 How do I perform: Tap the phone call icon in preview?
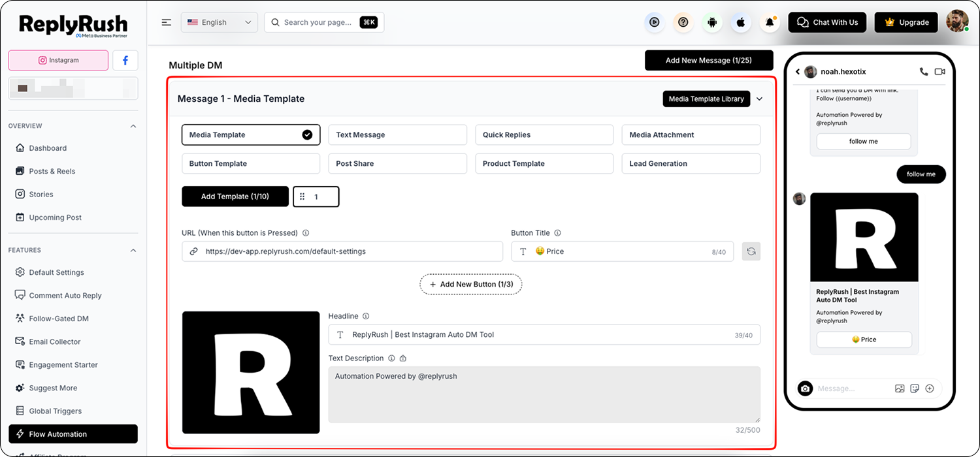click(x=923, y=72)
